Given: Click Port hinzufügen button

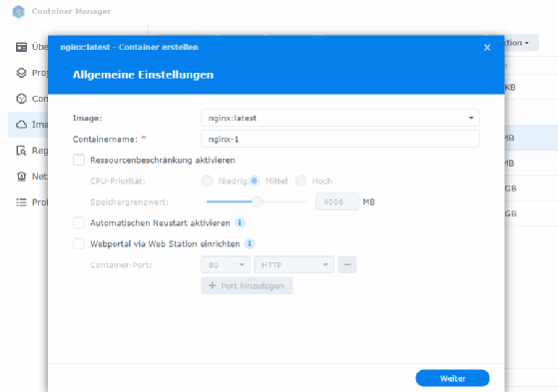Looking at the screenshot, I should coord(247,285).
